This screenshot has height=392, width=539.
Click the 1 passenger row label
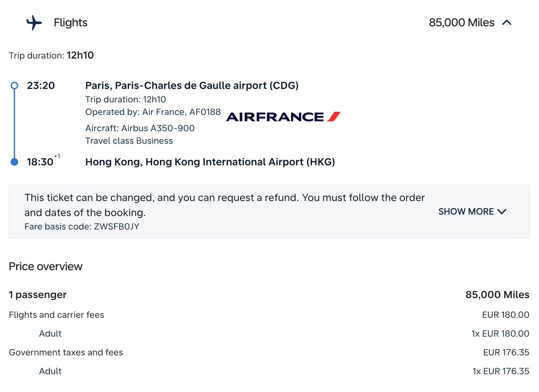[38, 295]
